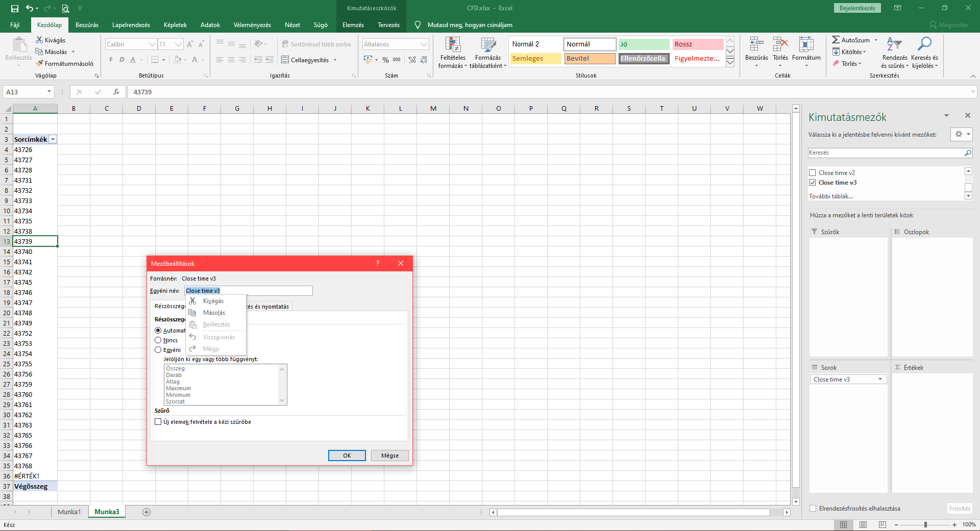Click the dialog help question mark
This screenshot has width=980, height=531.
coord(378,264)
